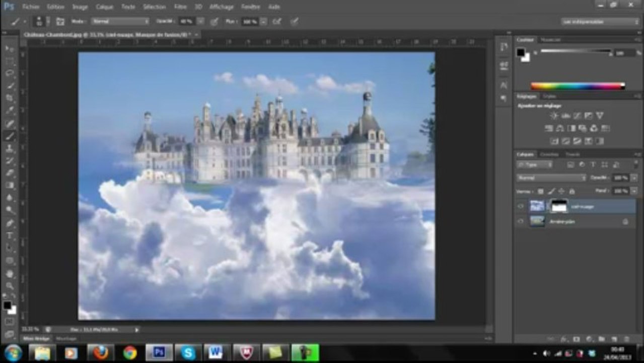Open the layer Fond fill dropdown arrow
Viewport: 644px width, 363px height.
(x=633, y=191)
